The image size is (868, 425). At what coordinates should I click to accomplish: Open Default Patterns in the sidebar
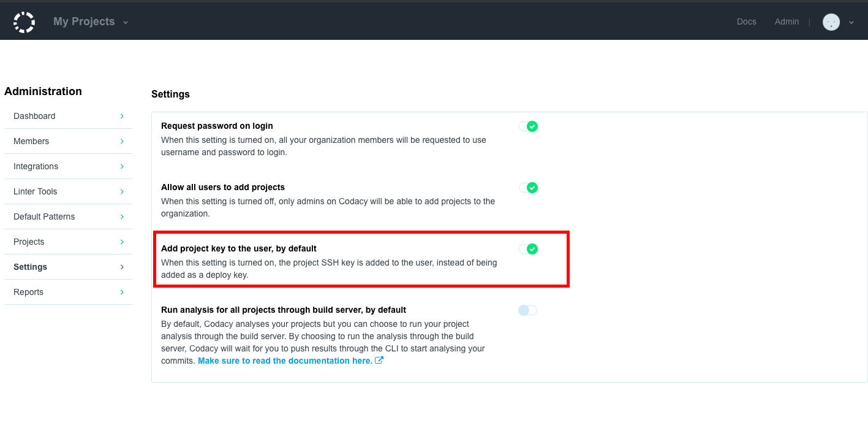44,216
